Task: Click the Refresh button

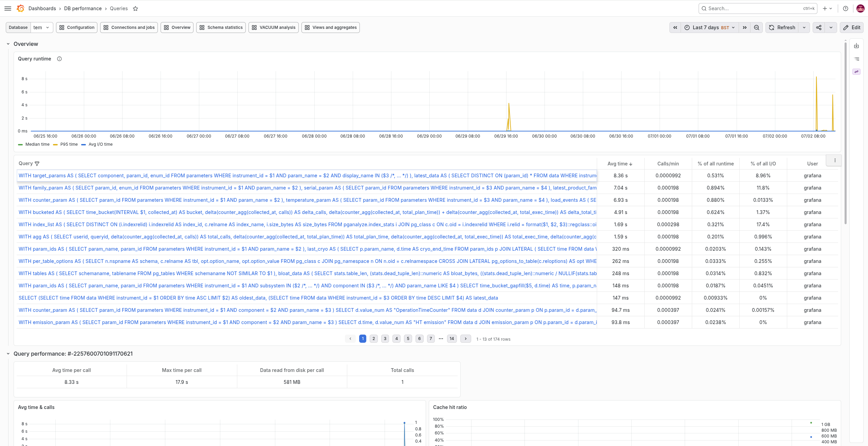Action: [x=782, y=28]
